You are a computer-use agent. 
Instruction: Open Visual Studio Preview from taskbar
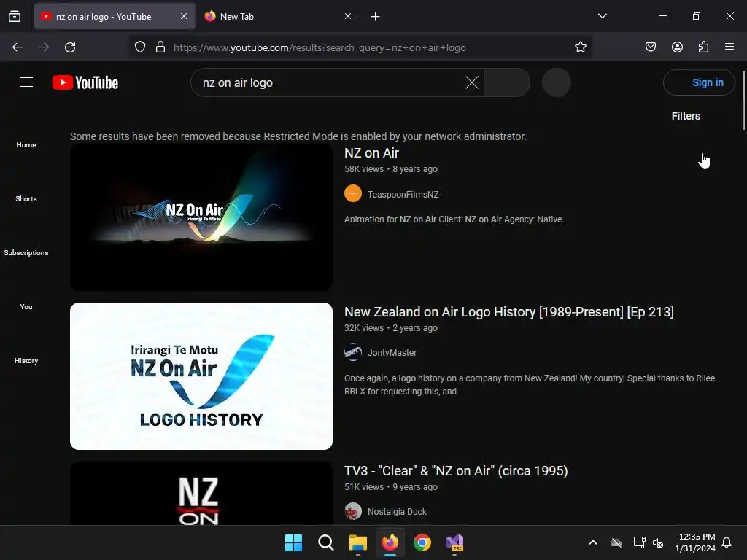point(454,542)
